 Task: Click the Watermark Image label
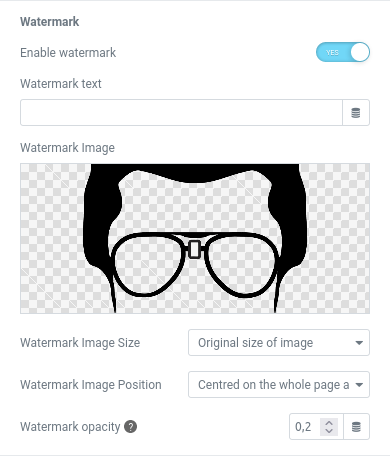tap(67, 148)
